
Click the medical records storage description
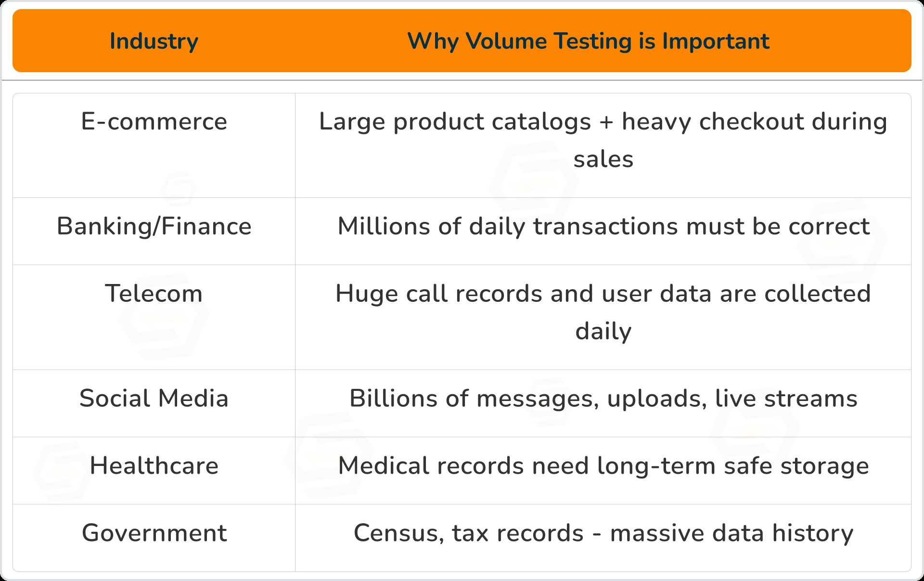603,466
